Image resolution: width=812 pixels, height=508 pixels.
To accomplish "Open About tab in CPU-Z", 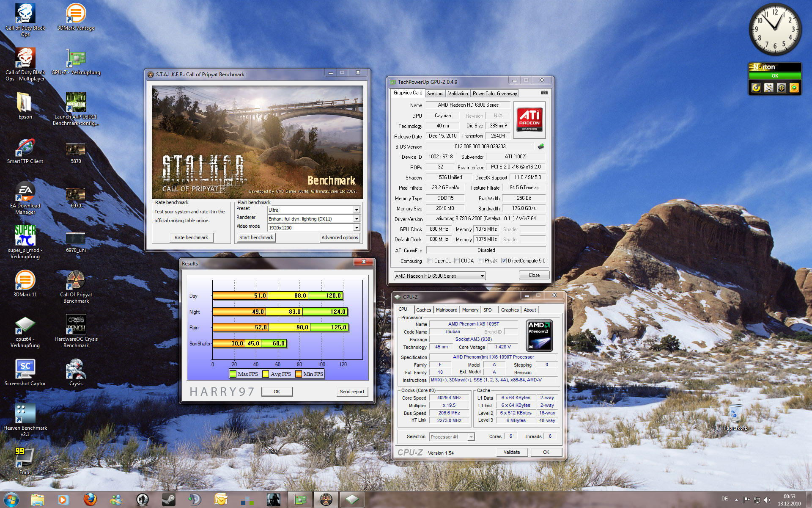I will click(x=530, y=310).
